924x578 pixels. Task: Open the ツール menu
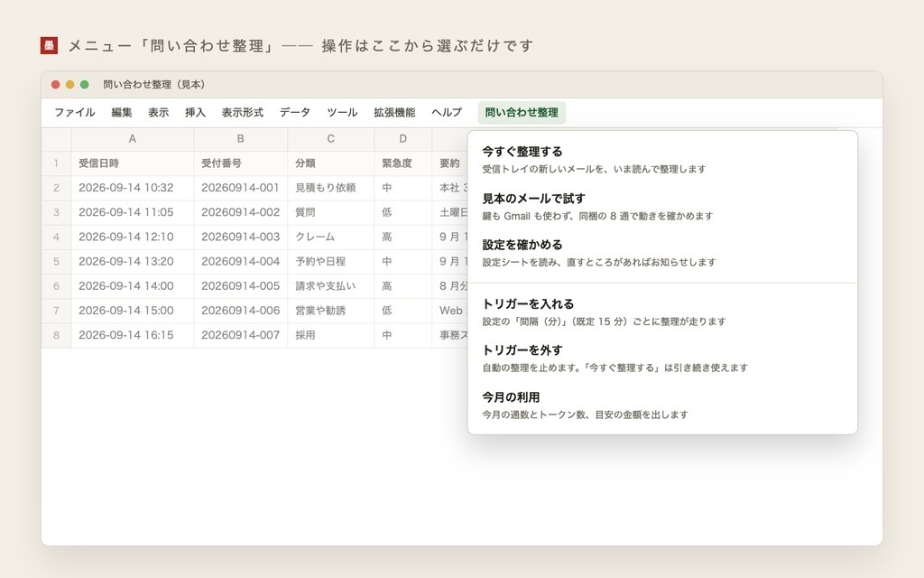click(342, 112)
